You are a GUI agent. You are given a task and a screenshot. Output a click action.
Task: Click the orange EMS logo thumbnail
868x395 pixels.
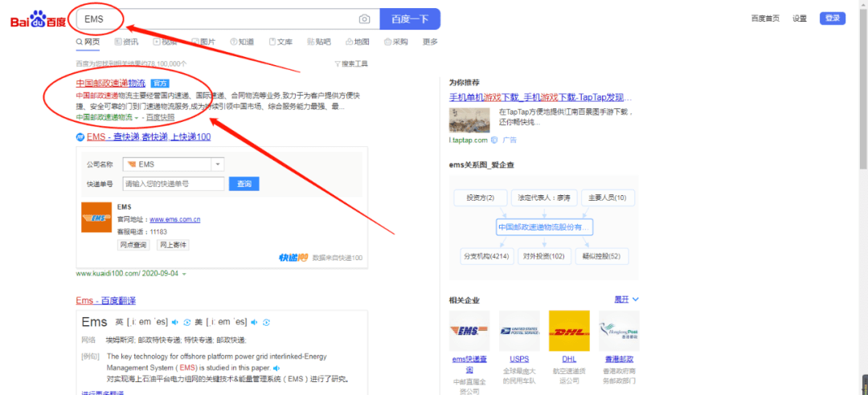tap(96, 218)
